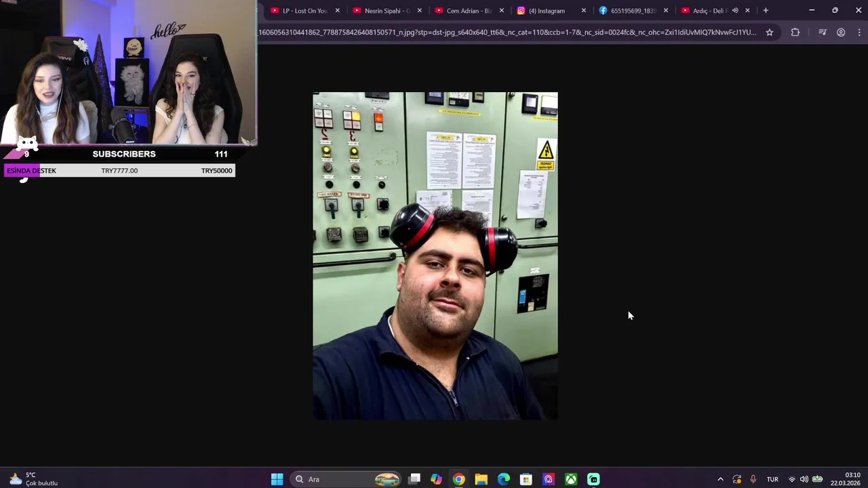Open the Chrome profile avatar icon
This screenshot has width=868, height=488.
click(x=841, y=32)
